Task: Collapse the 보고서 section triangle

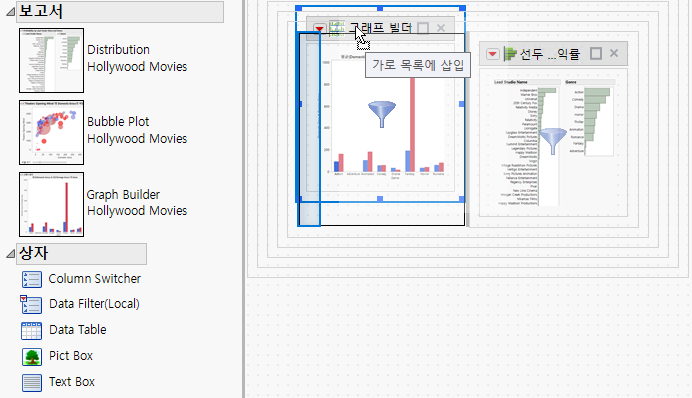Action: [x=10, y=12]
